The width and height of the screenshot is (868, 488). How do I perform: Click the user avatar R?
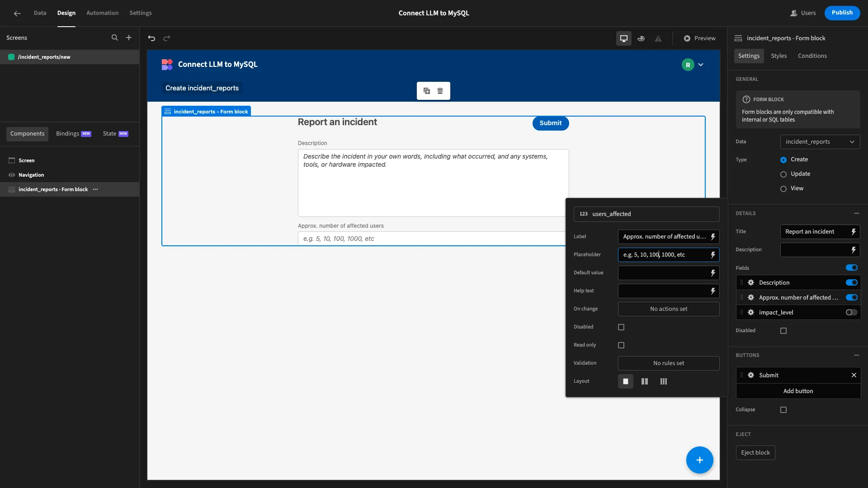(x=688, y=65)
